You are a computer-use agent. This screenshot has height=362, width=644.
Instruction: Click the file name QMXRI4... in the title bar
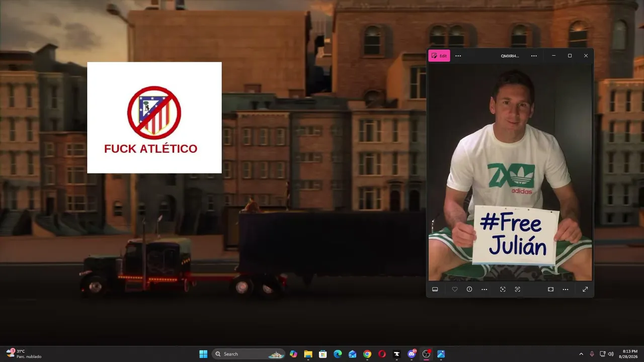[x=510, y=56]
